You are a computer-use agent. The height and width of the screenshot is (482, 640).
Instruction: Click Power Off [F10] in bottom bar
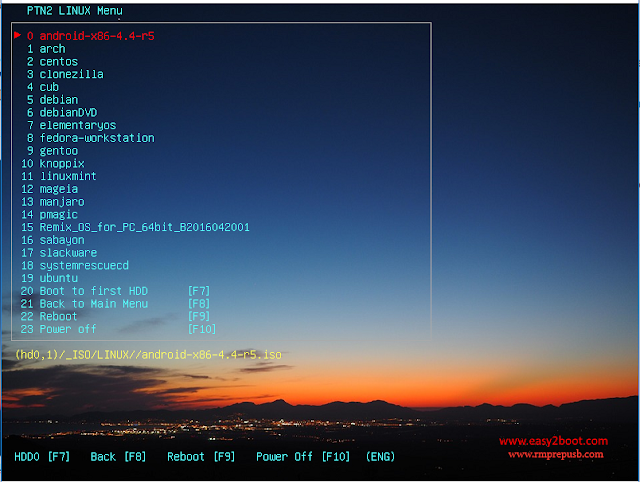tap(303, 456)
